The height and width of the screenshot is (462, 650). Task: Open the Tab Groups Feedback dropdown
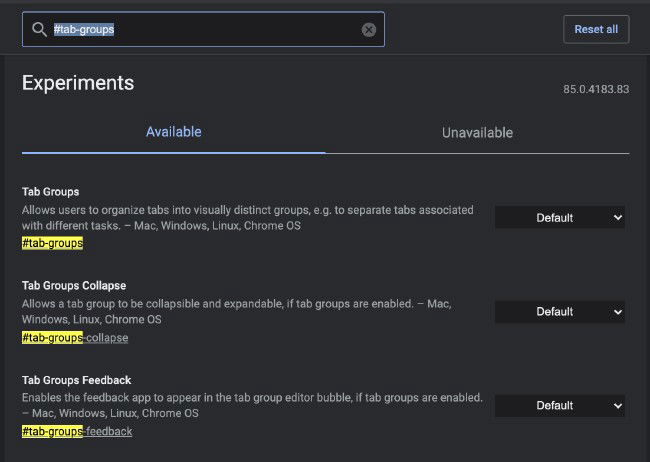560,406
